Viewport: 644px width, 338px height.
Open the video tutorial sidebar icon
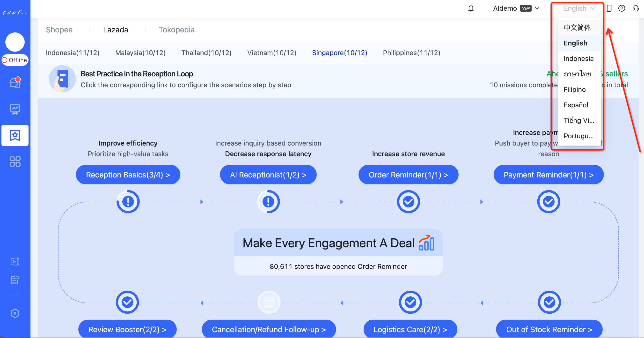pyautogui.click(x=15, y=262)
